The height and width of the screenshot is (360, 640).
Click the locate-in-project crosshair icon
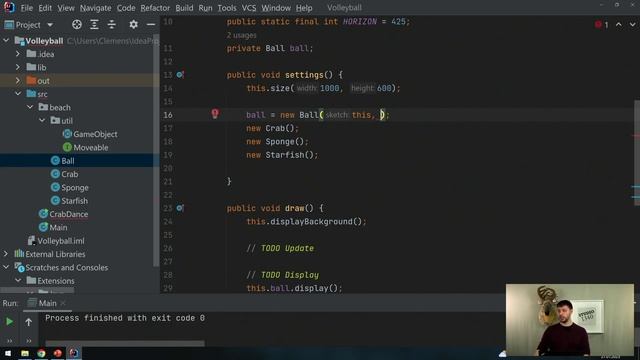[77, 24]
